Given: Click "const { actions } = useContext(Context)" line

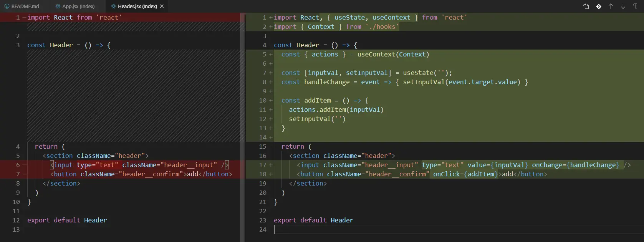Looking at the screenshot, I should point(355,54).
